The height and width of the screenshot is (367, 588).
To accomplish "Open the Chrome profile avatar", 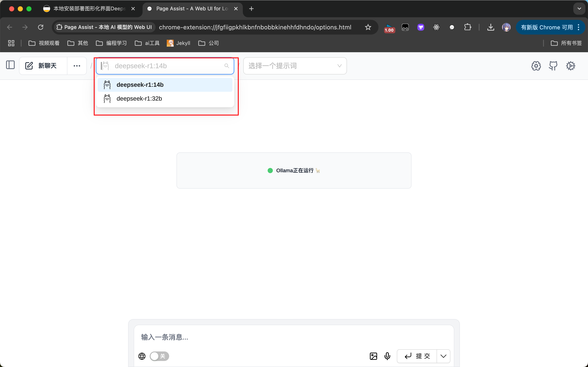I will 506,27.
